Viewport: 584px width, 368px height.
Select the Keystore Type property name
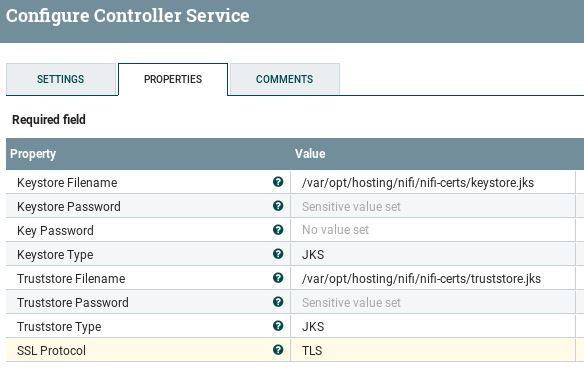[55, 254]
